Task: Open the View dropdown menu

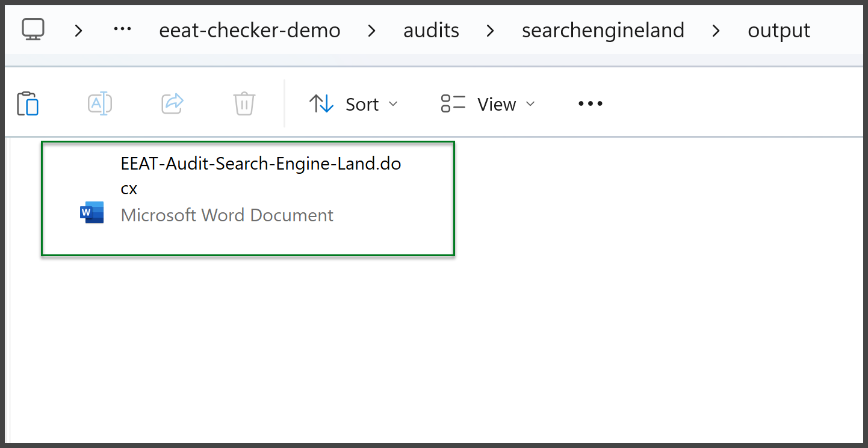Action: [488, 104]
